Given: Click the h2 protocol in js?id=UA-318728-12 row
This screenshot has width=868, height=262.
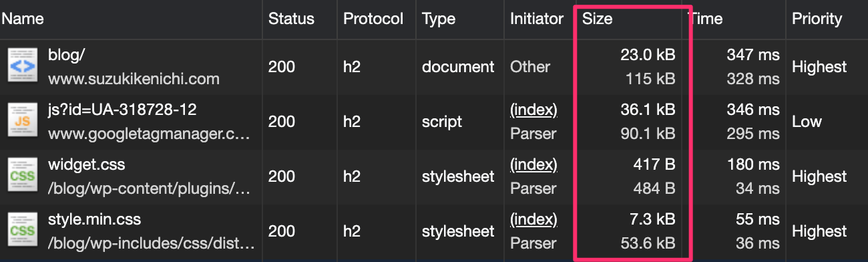Looking at the screenshot, I should click(x=353, y=122).
